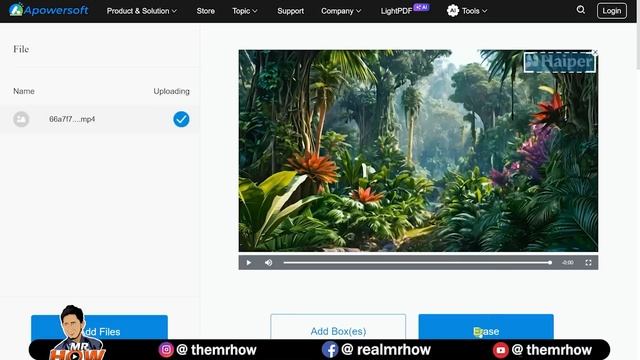Expand the Topic menu
The image size is (640, 360).
point(244,11)
